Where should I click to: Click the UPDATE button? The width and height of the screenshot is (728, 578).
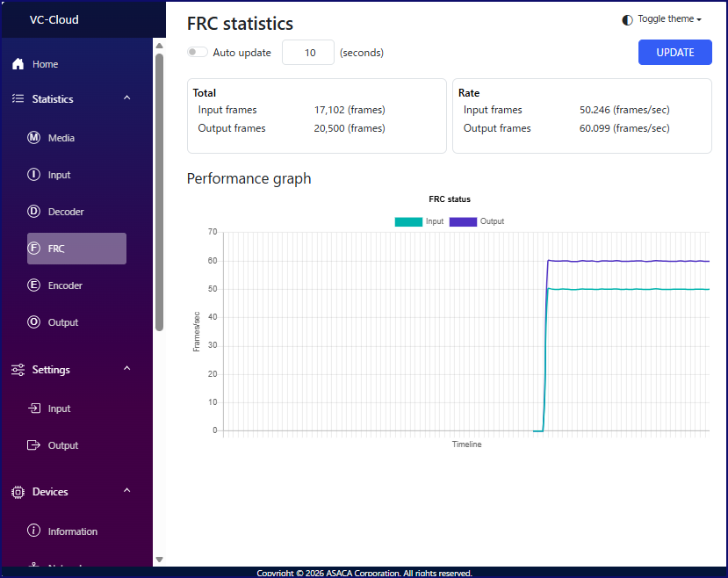675,53
